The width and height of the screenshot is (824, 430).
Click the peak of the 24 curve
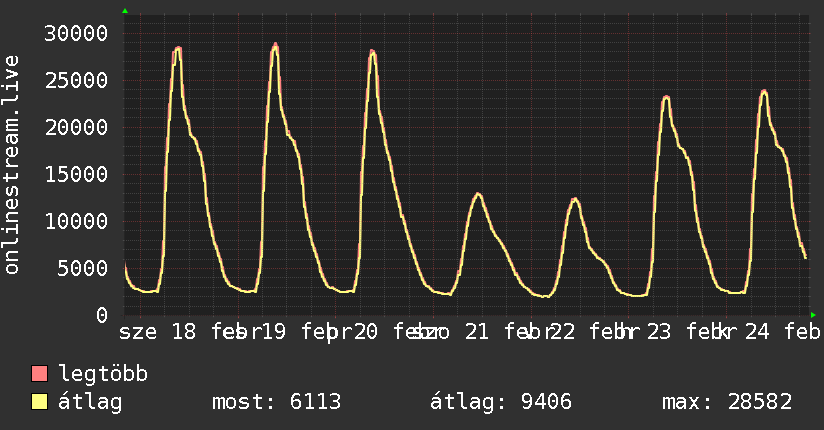764,91
